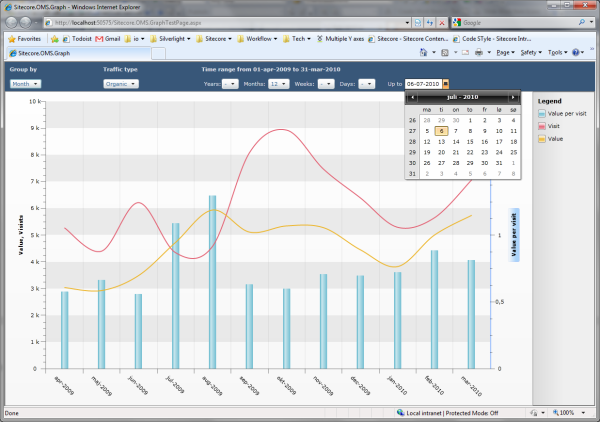Click the Up to date input field
Viewport: 600px width, 422px height.
click(424, 84)
